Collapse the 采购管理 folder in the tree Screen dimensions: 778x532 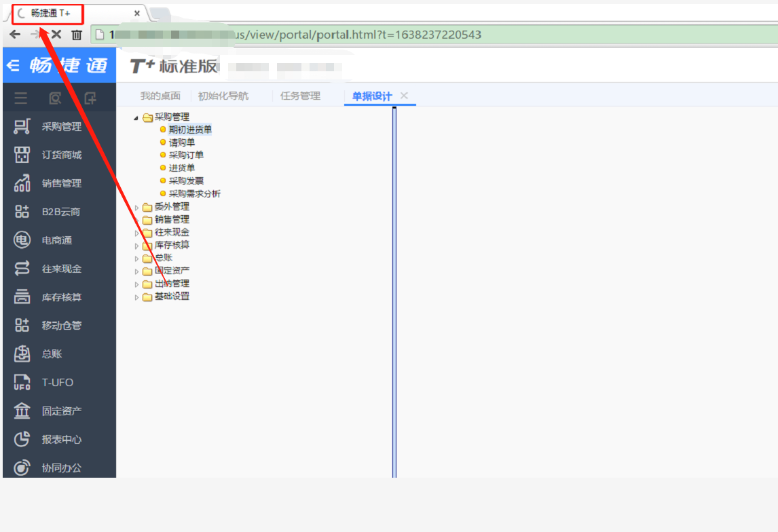pos(136,118)
